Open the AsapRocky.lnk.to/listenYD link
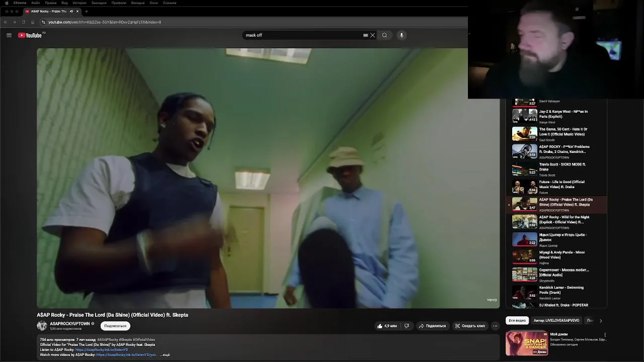The width and height of the screenshot is (644, 362). (x=102, y=350)
